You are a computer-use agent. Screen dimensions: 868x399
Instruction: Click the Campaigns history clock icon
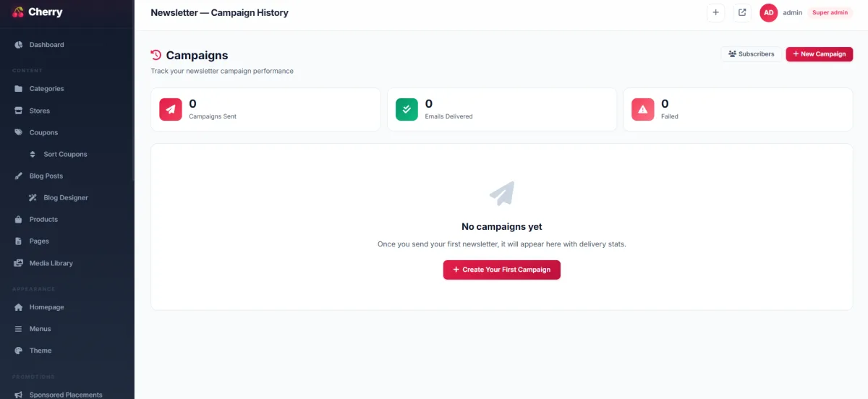point(156,55)
